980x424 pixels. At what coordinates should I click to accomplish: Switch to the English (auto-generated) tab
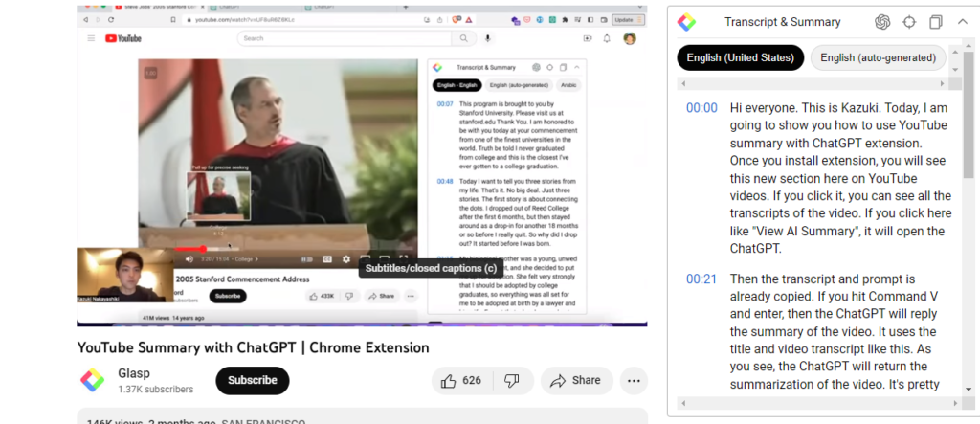pyautogui.click(x=878, y=57)
